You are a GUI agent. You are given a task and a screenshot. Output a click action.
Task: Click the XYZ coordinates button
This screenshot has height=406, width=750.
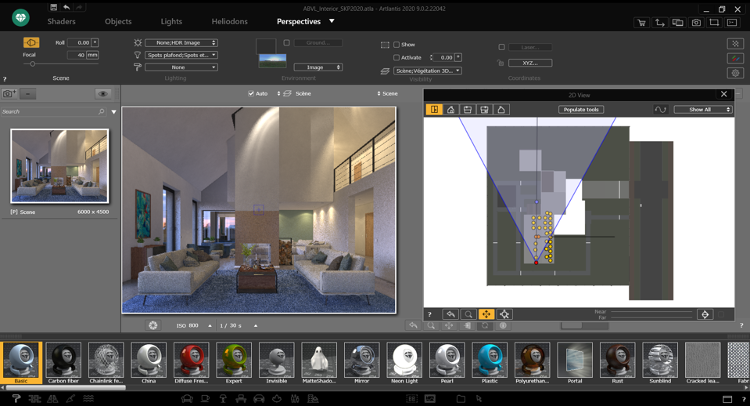(x=530, y=61)
